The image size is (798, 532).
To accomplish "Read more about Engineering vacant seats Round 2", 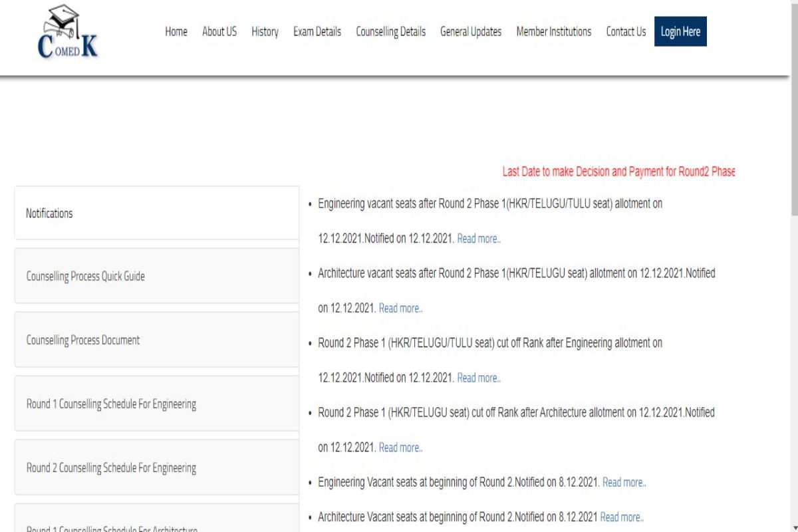I will (479, 239).
